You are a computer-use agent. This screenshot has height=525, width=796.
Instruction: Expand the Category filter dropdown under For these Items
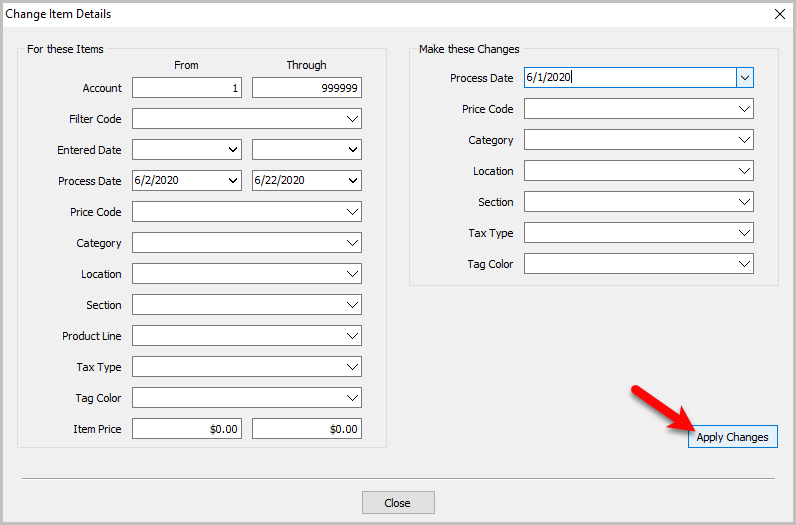pyautogui.click(x=247, y=243)
